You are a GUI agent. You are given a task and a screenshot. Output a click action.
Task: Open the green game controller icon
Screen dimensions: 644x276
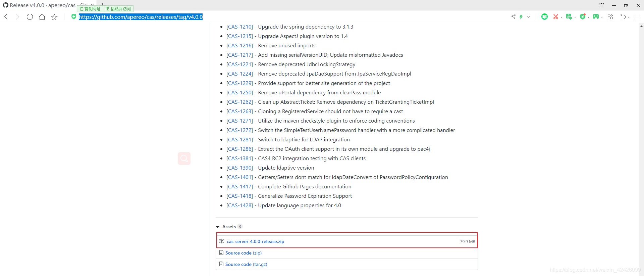pos(596,16)
